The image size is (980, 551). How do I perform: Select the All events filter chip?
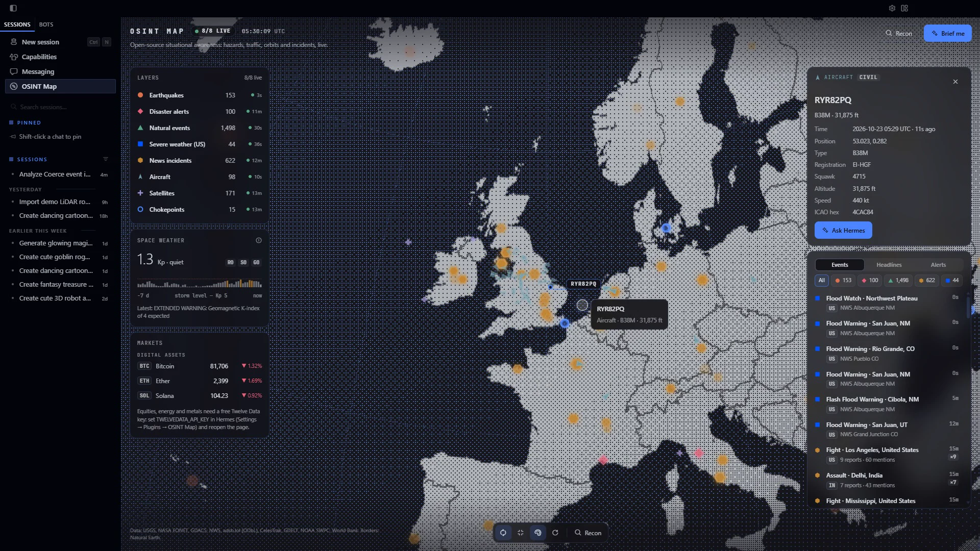(x=821, y=280)
